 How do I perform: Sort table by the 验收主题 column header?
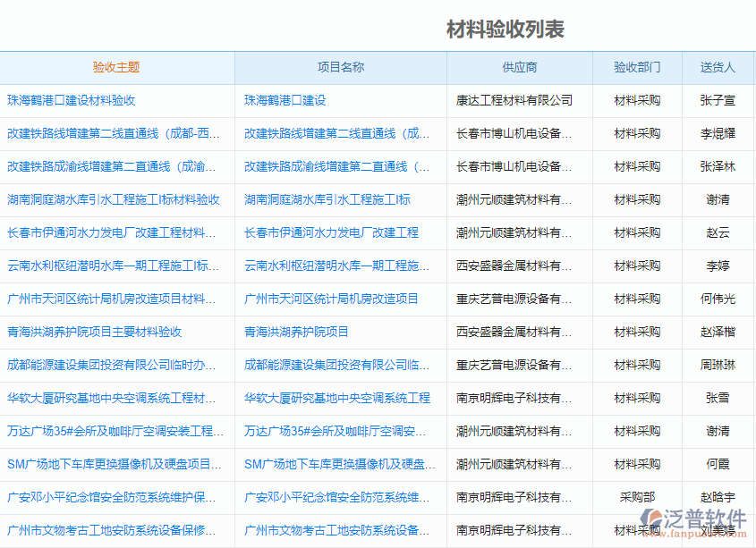[x=117, y=67]
